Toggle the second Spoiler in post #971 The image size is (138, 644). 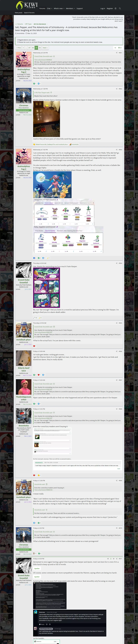(37, 577)
